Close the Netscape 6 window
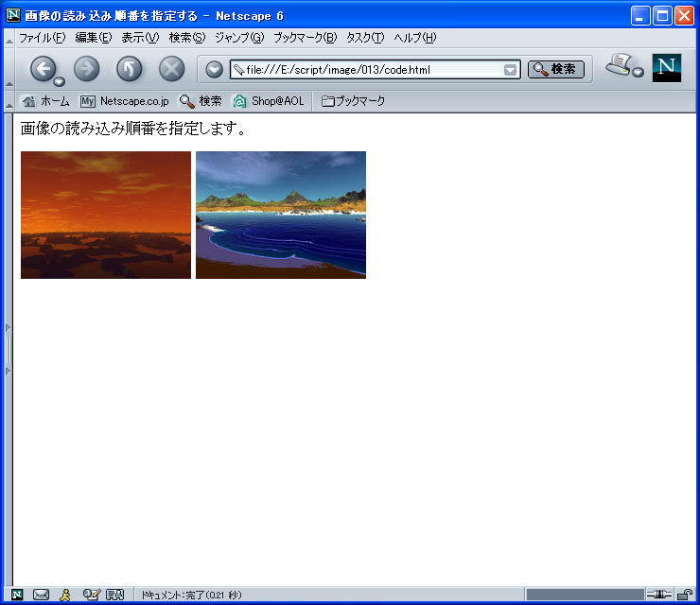This screenshot has width=700, height=605. click(684, 16)
